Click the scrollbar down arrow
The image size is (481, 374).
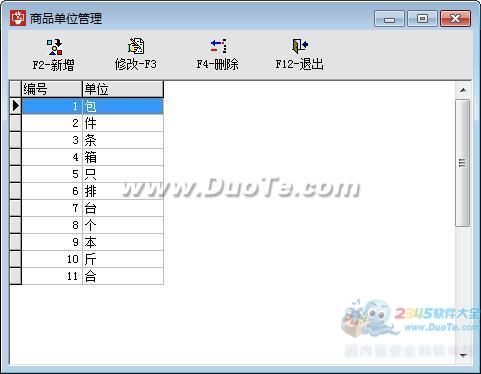tap(463, 355)
